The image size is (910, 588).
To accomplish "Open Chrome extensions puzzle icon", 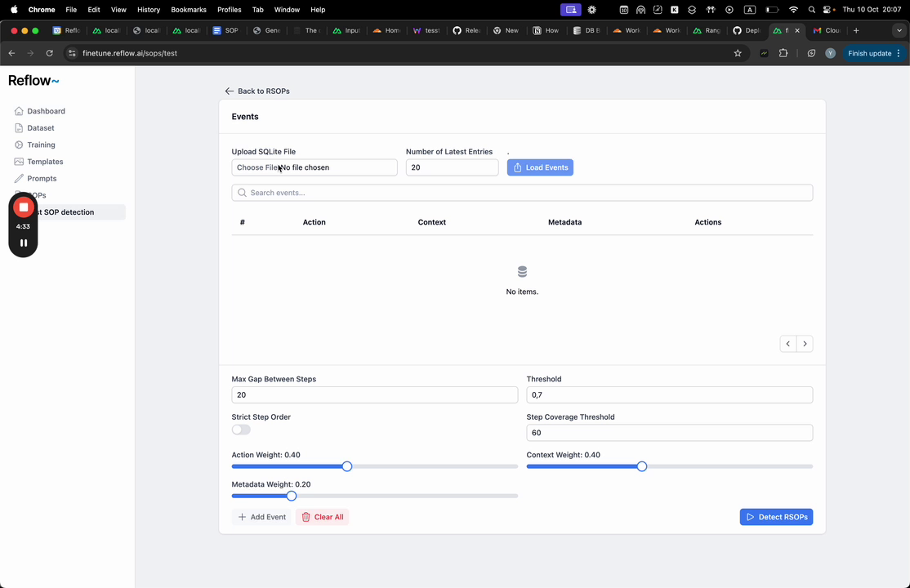I will [783, 53].
